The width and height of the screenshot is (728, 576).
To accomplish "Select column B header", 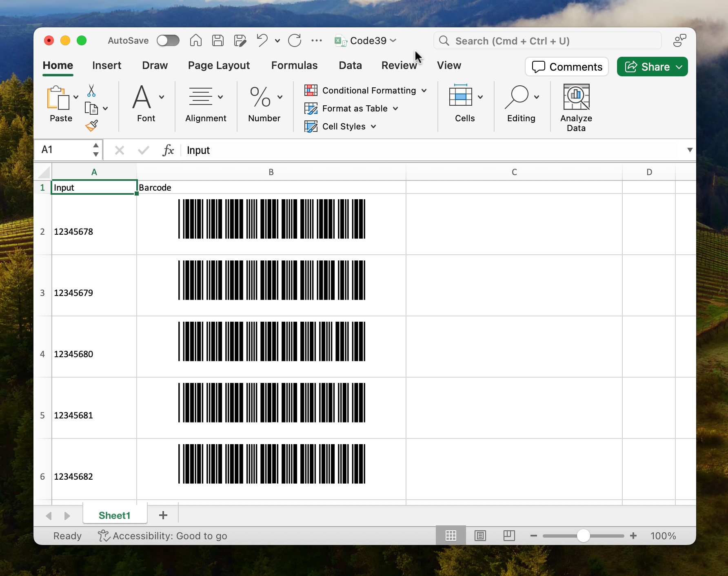I will point(271,172).
